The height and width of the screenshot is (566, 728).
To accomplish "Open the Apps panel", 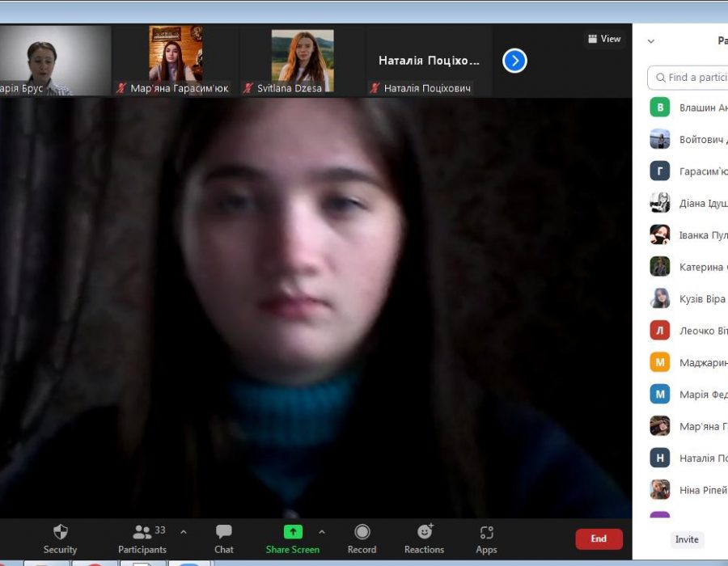I will pos(486,532).
